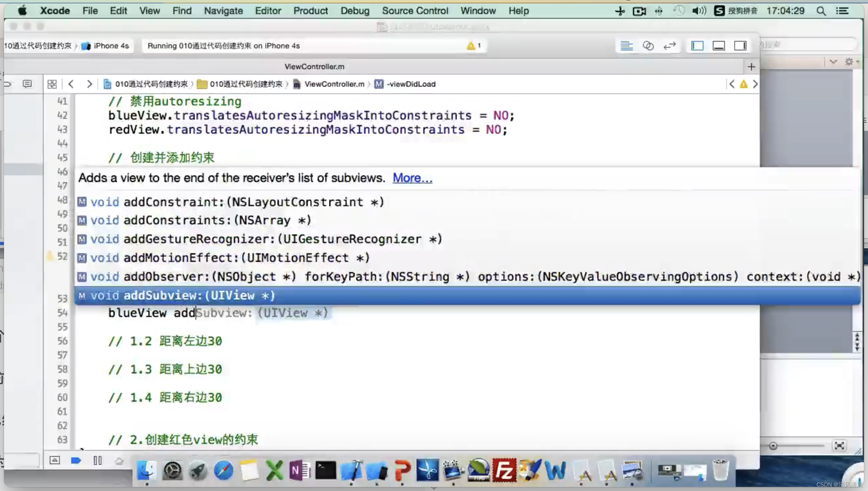Select the ViewController.m tab
This screenshot has height=491, width=868.
(x=314, y=67)
